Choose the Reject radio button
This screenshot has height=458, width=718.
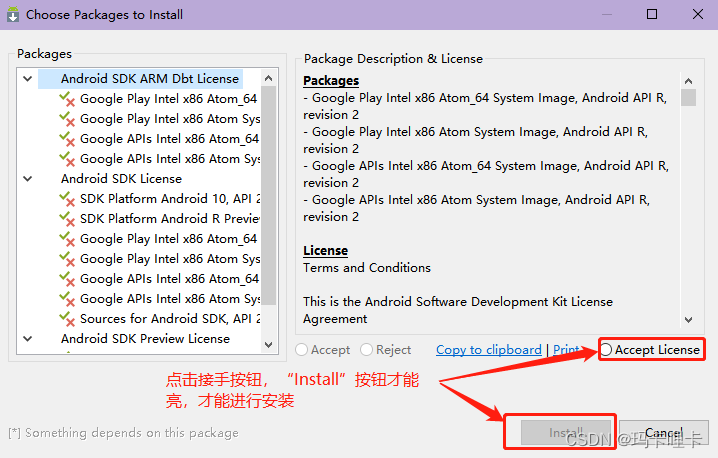(x=386, y=350)
